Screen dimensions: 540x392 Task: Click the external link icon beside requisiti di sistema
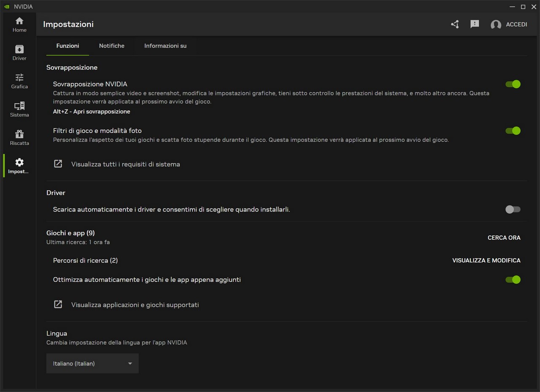(58, 164)
